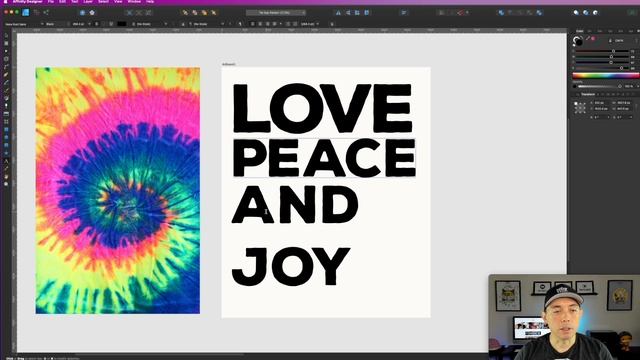Adjust the Opacity slider
The height and width of the screenshot is (360, 640).
tap(600, 86)
